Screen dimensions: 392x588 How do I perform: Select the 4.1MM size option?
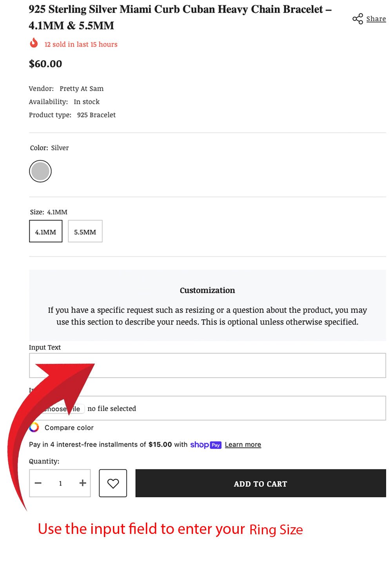46,232
